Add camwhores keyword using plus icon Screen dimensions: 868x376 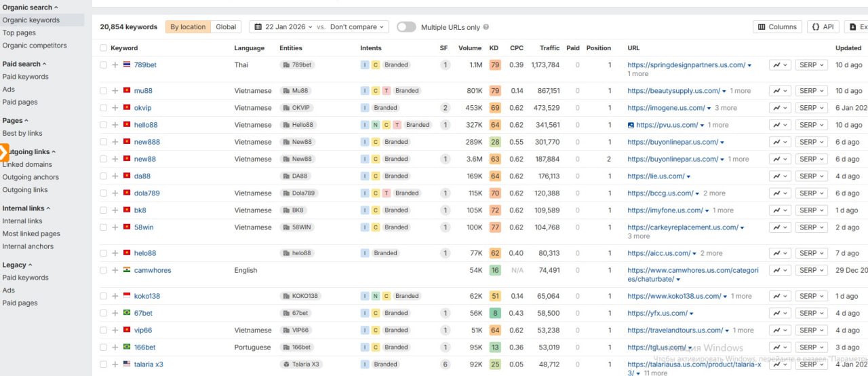pos(115,270)
